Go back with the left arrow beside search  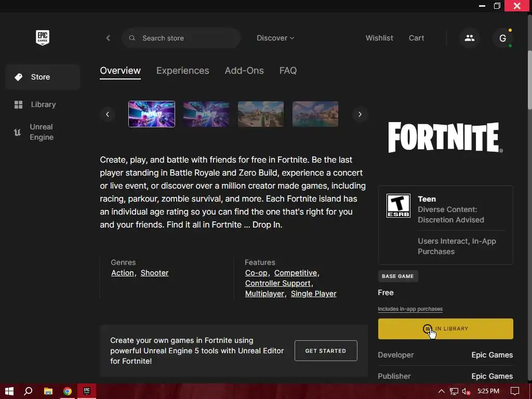(x=108, y=38)
